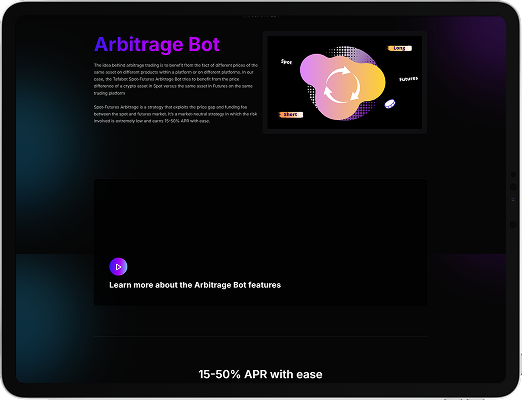Click the black video player area
The width and height of the screenshot is (522, 400).
[x=260, y=242]
